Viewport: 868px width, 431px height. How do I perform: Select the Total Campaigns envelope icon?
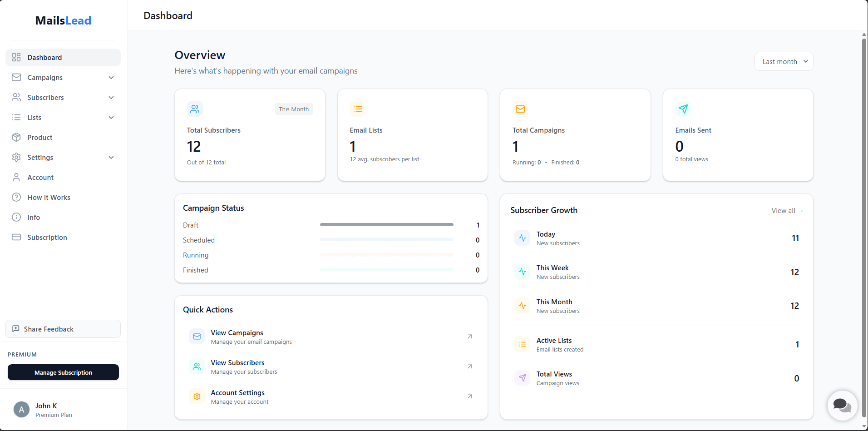click(520, 109)
